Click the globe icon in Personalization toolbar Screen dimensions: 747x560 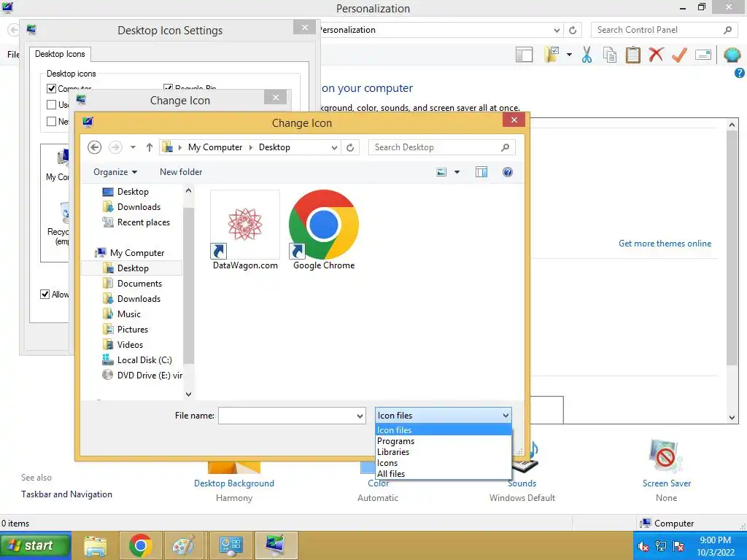pos(732,55)
